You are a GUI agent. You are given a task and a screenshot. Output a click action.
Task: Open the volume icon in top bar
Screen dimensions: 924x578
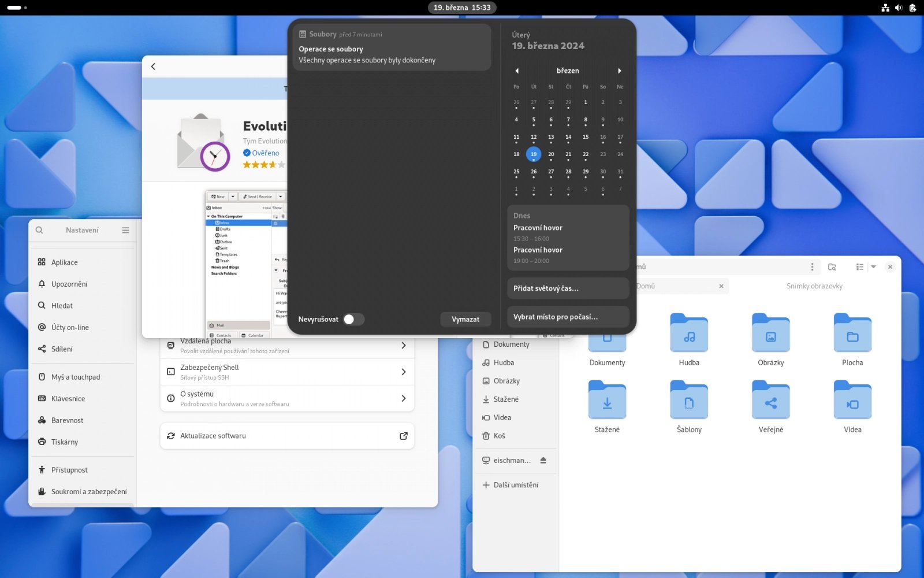[x=899, y=8]
